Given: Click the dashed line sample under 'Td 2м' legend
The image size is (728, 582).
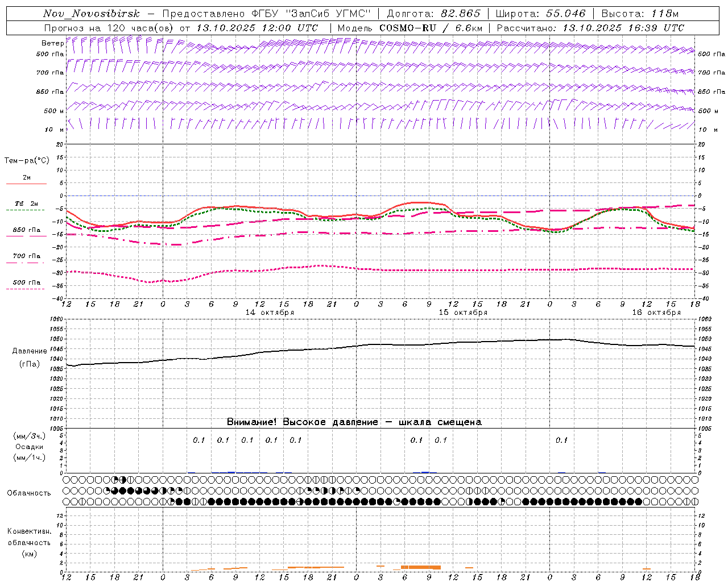Looking at the screenshot, I should pyautogui.click(x=26, y=210).
